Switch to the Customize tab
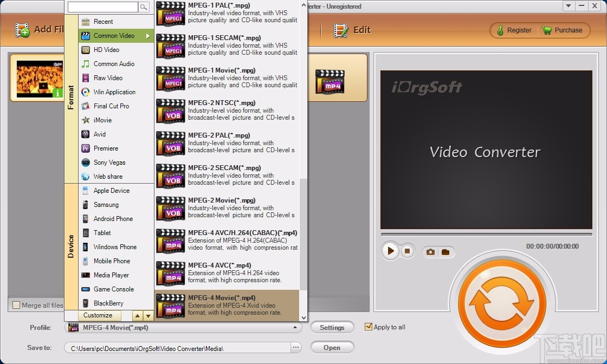Image resolution: width=607 pixels, height=364 pixels. (x=98, y=315)
